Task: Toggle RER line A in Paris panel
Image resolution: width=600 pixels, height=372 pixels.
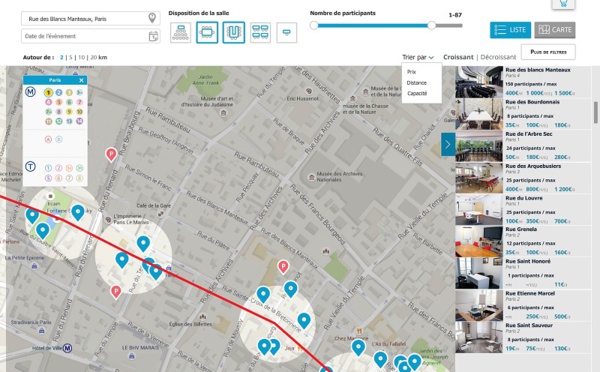Action: tap(48, 139)
